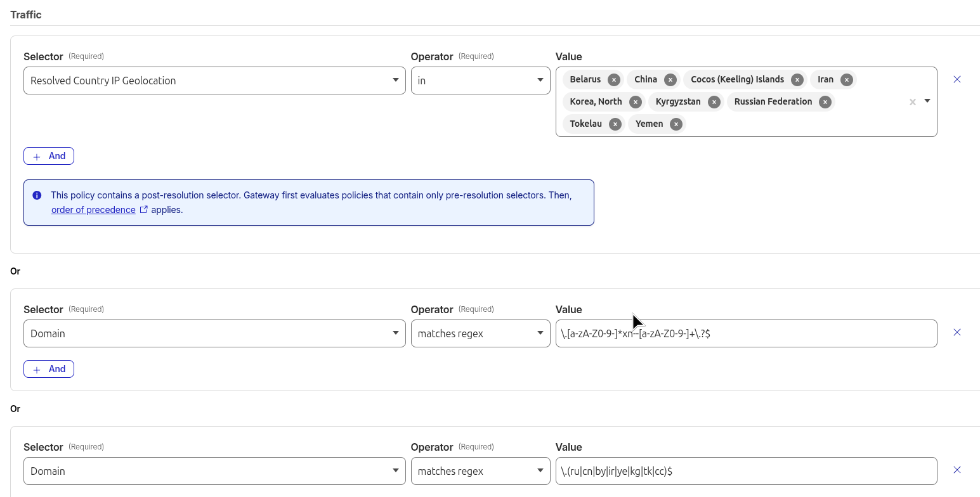Remove the Belarus country tag
Viewport: 980px width, 497px height.
[x=613, y=80]
